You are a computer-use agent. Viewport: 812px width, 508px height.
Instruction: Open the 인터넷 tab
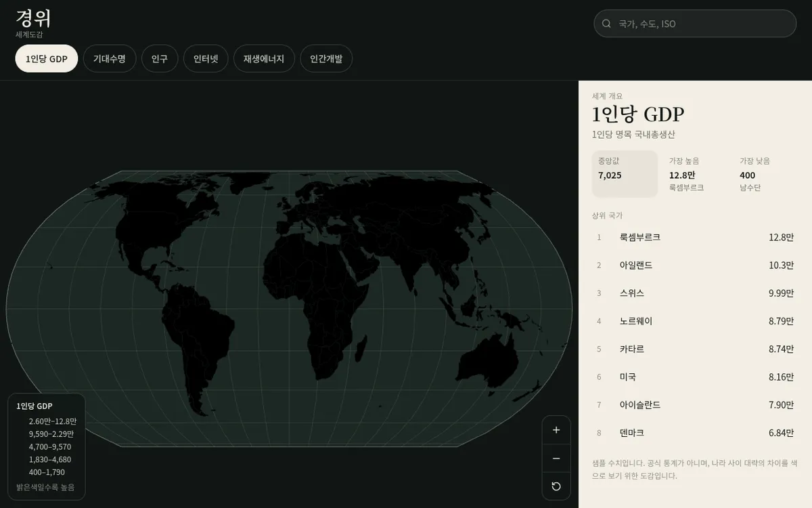point(206,58)
